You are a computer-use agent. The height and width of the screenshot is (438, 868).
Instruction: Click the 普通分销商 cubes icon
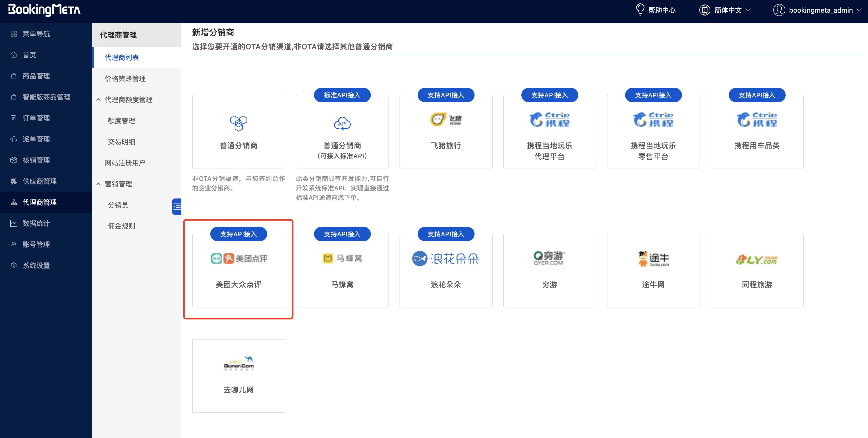click(x=238, y=123)
